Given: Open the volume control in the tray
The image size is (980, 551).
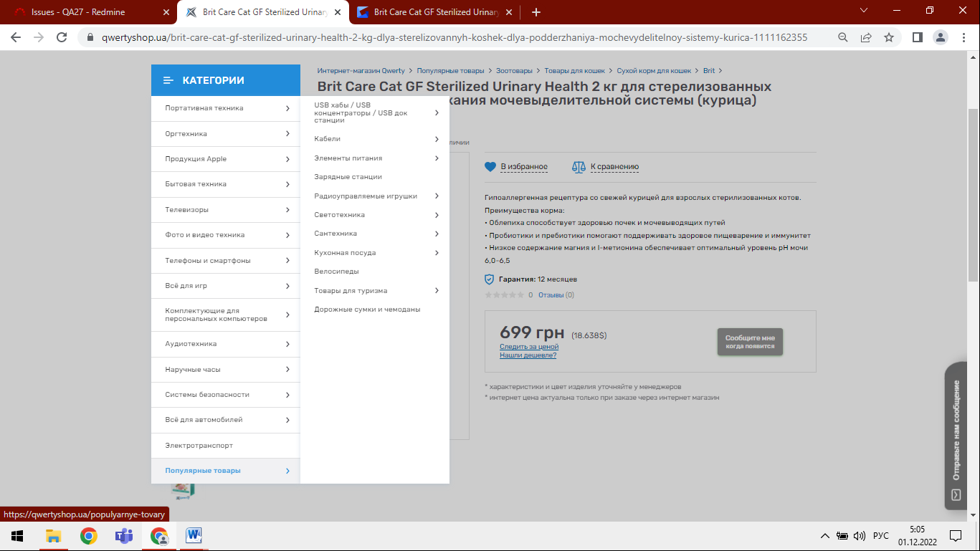Looking at the screenshot, I should 861,536.
